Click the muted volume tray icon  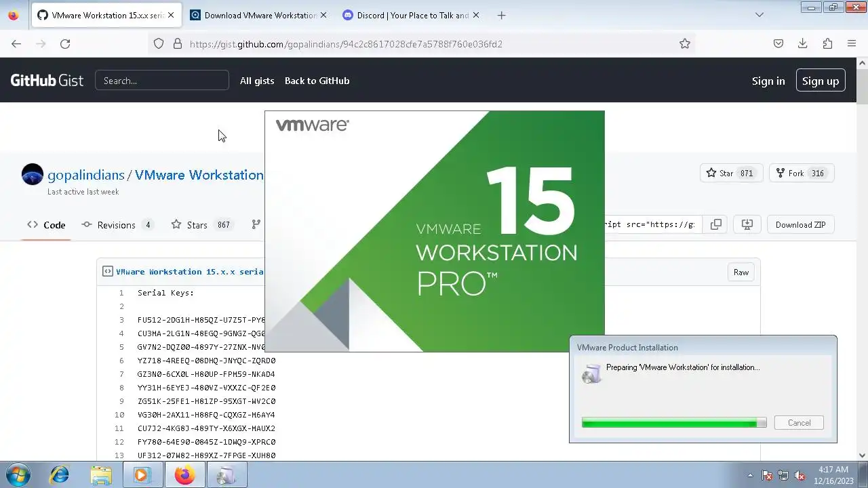pyautogui.click(x=800, y=475)
